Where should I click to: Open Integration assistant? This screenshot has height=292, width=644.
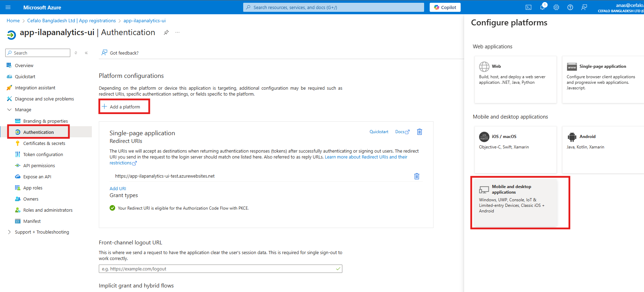pos(35,88)
